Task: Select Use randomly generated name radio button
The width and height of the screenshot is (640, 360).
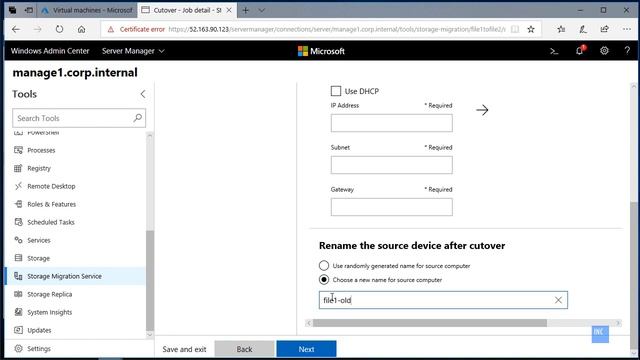Action: [x=324, y=266]
